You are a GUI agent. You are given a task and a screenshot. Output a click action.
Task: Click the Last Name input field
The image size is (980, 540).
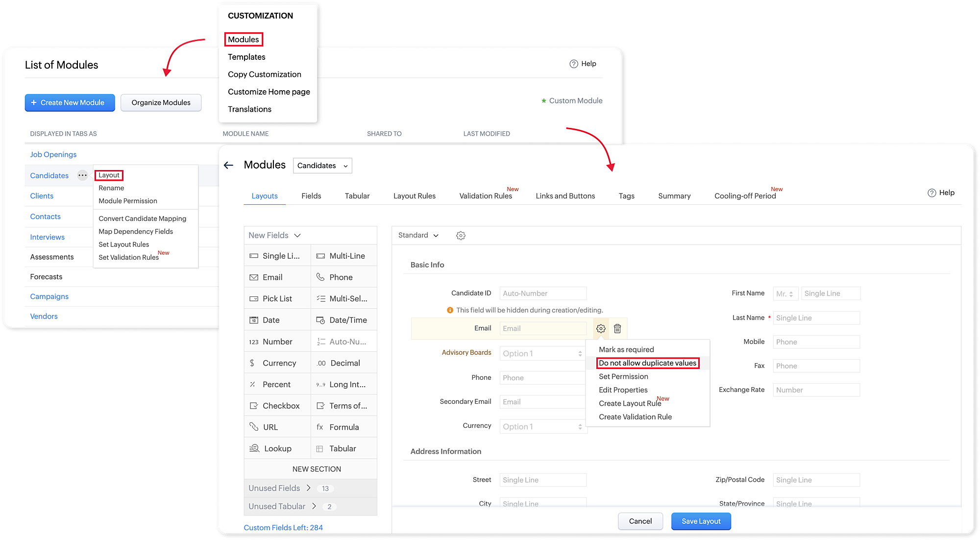point(816,318)
